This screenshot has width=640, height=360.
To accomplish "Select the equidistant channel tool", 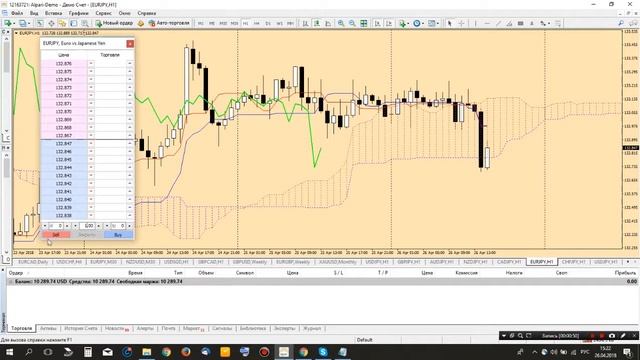I will coord(509,23).
